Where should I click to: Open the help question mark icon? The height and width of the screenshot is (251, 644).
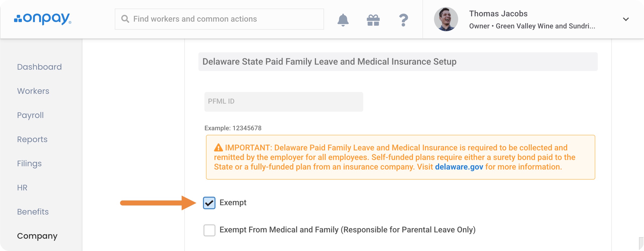click(403, 20)
